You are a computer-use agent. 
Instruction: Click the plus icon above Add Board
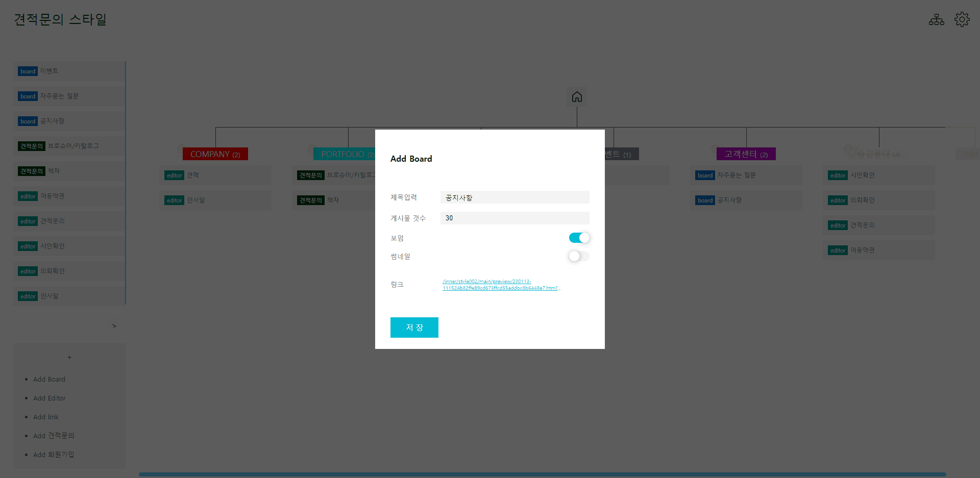coord(69,357)
